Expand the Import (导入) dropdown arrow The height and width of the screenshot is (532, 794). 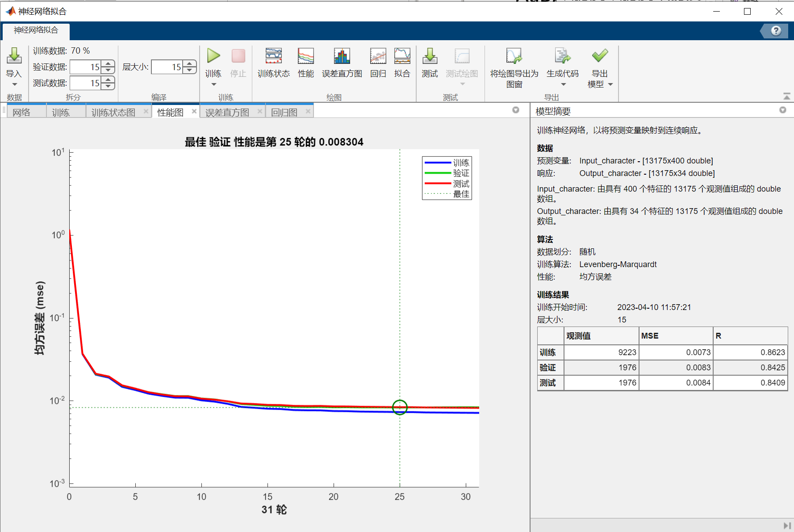14,84
